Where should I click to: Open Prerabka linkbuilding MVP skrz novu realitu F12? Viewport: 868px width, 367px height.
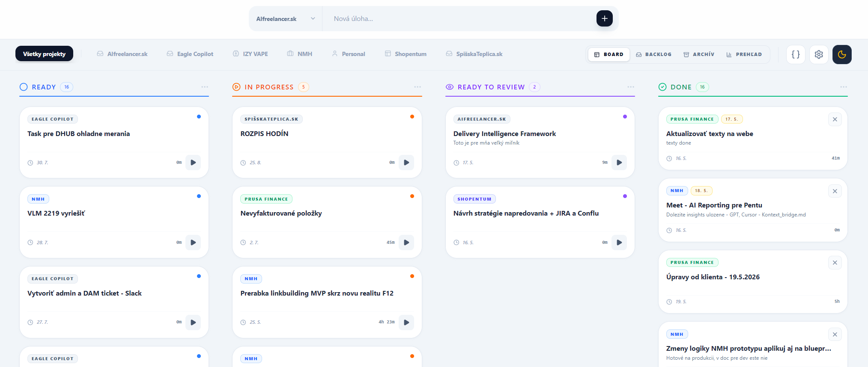[317, 293]
